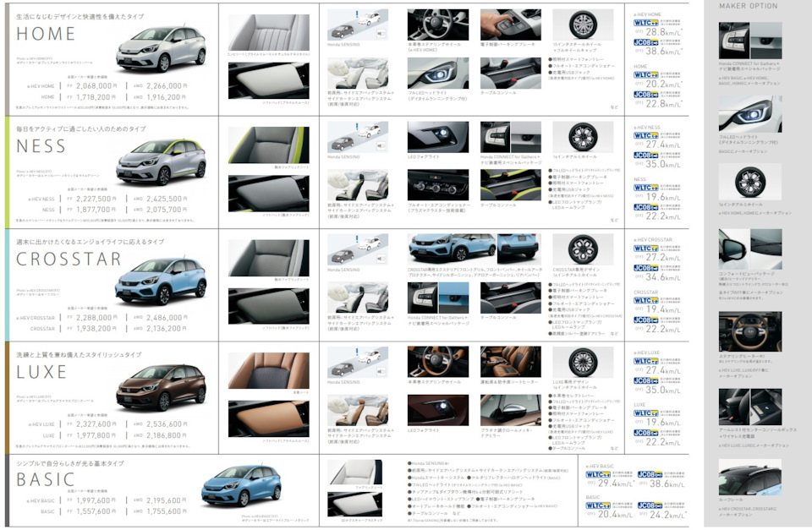Click the e:HEV CROSSTAR 34.6 km/L value
The image size is (812, 530).
663,277
